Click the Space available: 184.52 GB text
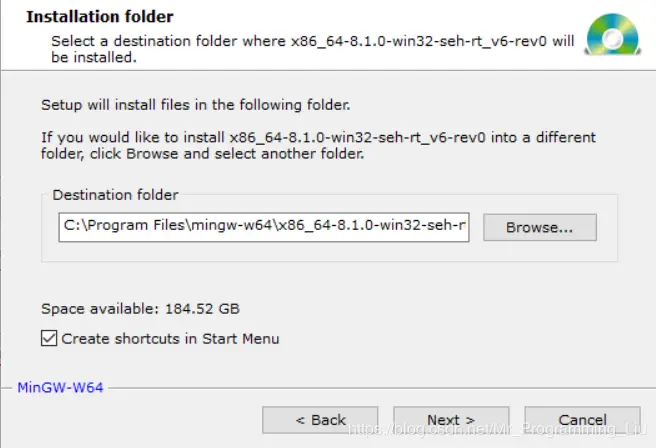The image size is (656, 448). [140, 309]
